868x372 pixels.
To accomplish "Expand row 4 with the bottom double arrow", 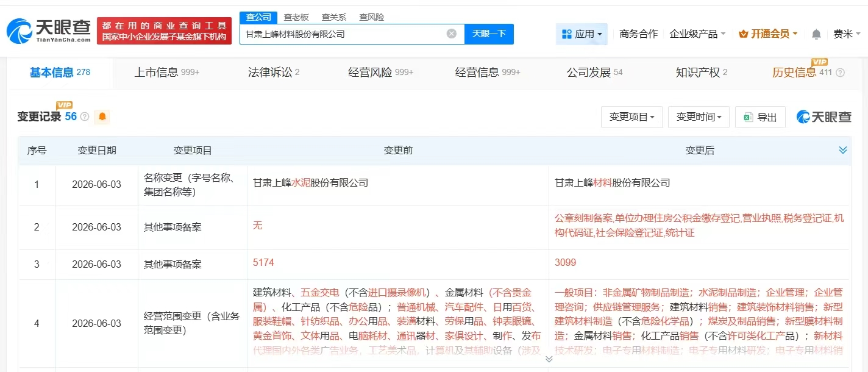I will [549, 359].
